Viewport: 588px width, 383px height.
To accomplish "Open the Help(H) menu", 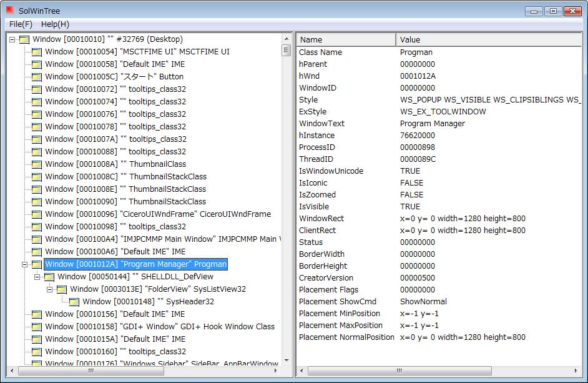I will [x=55, y=24].
